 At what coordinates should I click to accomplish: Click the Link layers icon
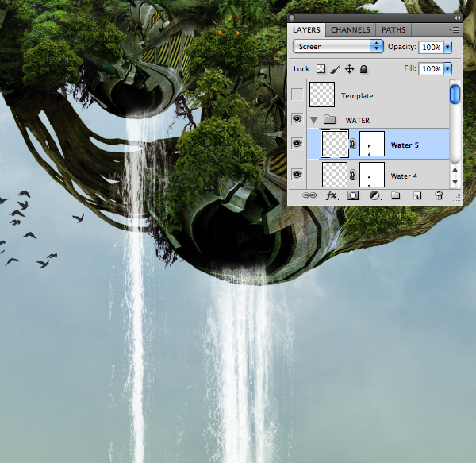pos(309,195)
